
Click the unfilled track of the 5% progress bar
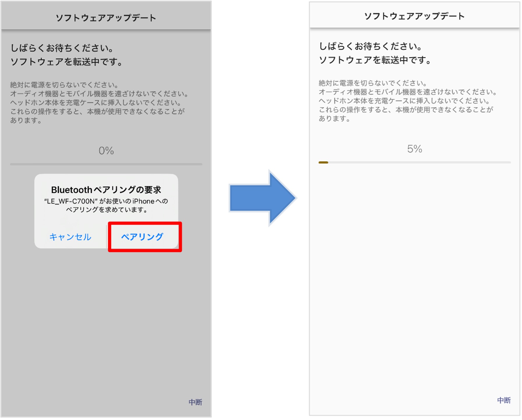(419, 162)
